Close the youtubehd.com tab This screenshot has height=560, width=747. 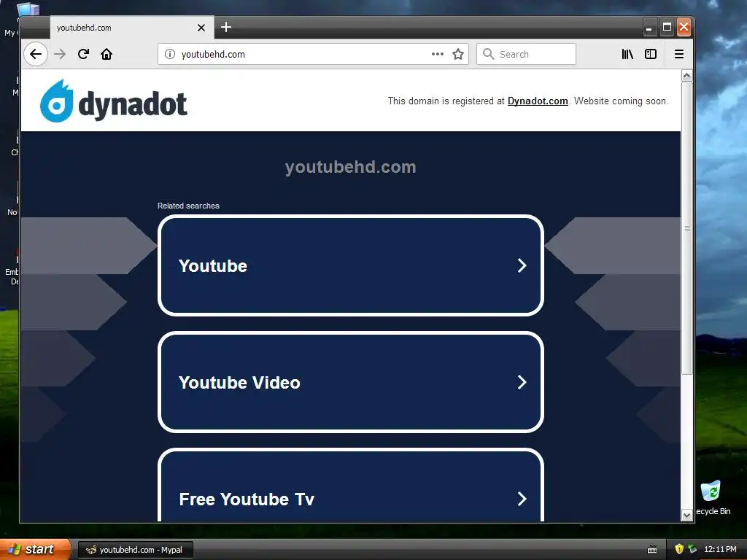[x=201, y=28]
